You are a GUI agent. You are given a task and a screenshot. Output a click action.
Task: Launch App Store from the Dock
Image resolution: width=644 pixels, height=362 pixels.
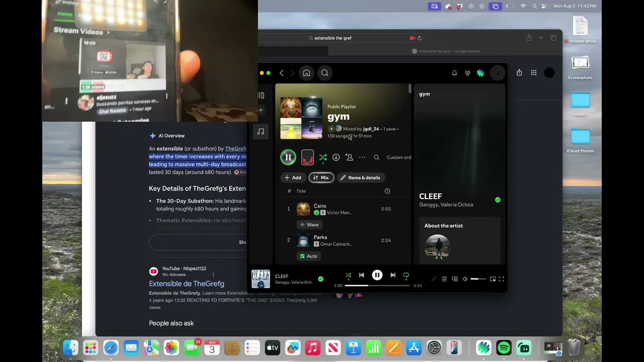tap(414, 348)
